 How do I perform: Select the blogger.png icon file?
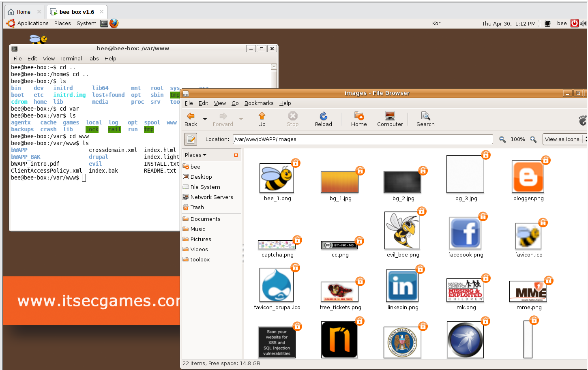point(528,177)
